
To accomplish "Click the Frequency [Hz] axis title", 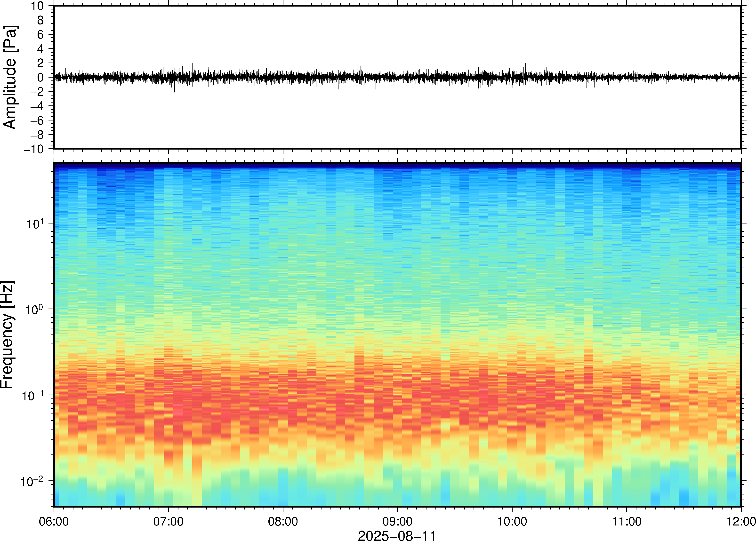I will click(x=7, y=335).
